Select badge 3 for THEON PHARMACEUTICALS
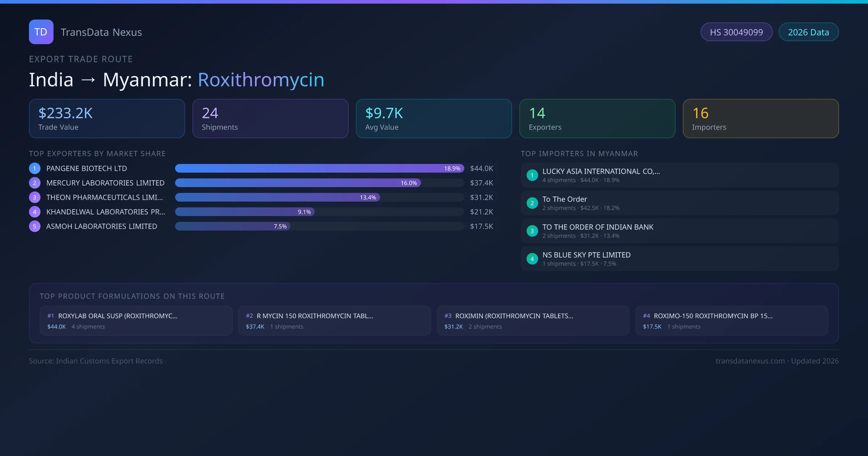Image resolution: width=868 pixels, height=456 pixels. tap(34, 197)
